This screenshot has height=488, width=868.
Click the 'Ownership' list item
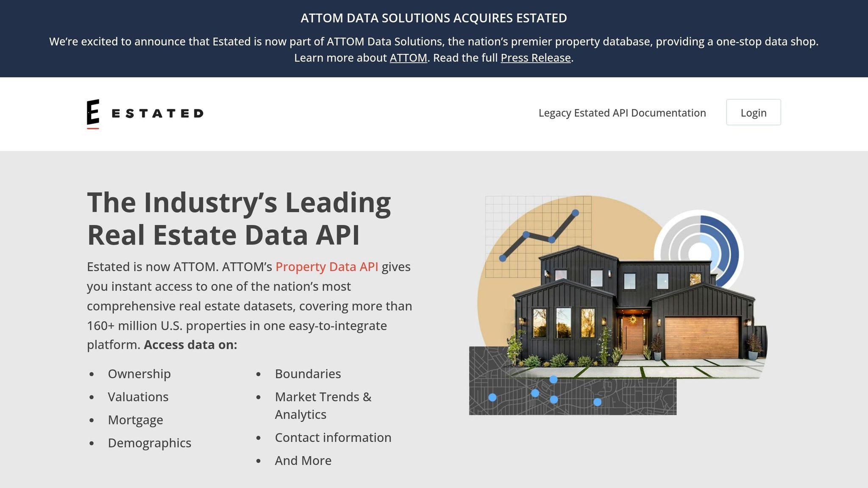139,374
